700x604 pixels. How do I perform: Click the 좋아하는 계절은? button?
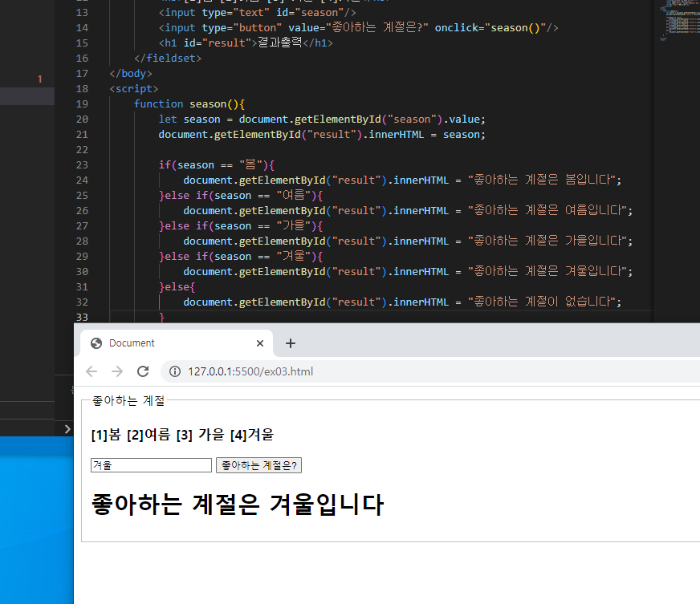coord(259,465)
